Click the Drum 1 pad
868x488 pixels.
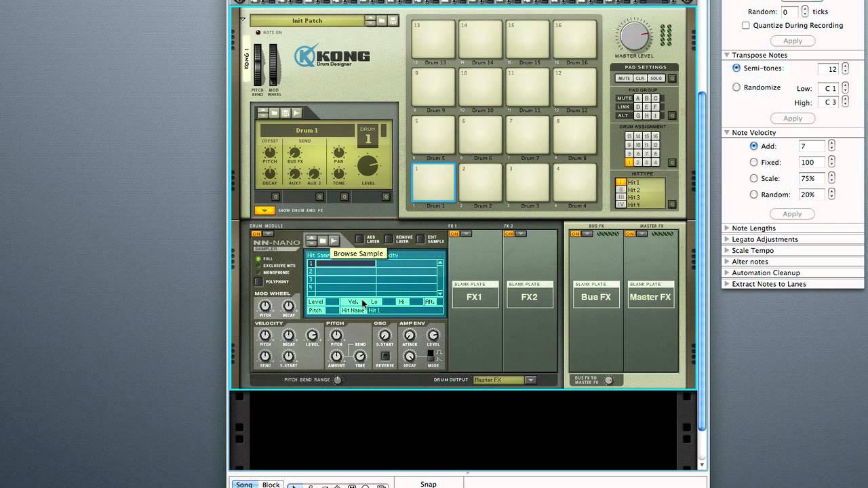click(x=435, y=182)
